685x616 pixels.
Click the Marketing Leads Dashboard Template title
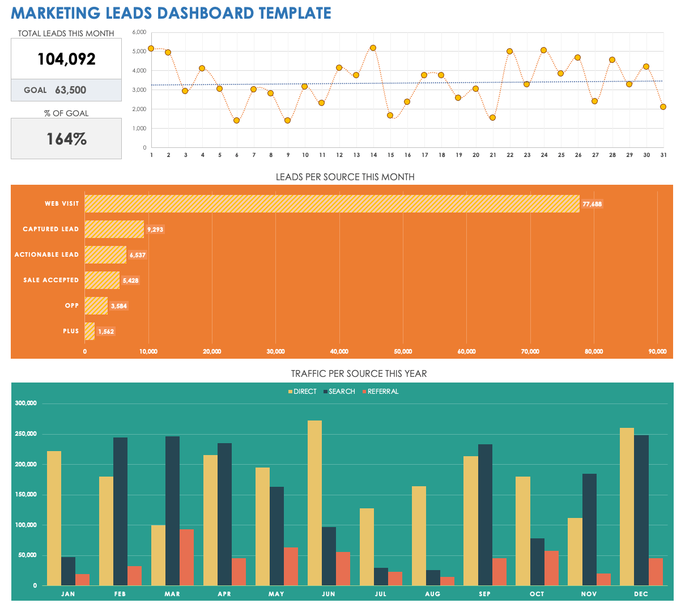click(171, 13)
